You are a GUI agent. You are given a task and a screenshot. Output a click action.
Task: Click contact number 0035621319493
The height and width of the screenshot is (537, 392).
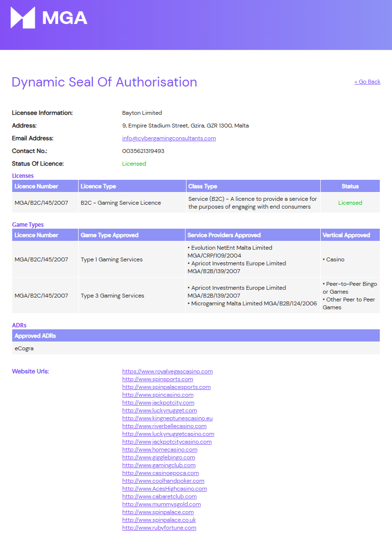pyautogui.click(x=143, y=151)
